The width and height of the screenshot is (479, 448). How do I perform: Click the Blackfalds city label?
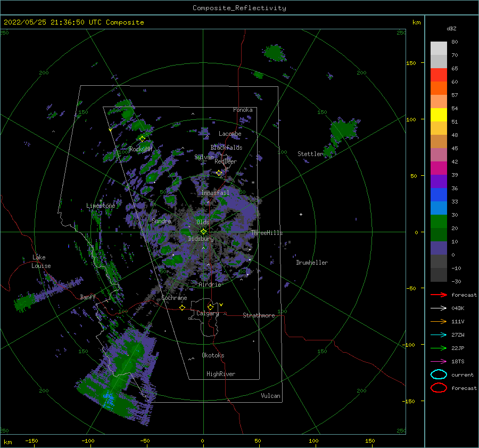[x=226, y=148]
